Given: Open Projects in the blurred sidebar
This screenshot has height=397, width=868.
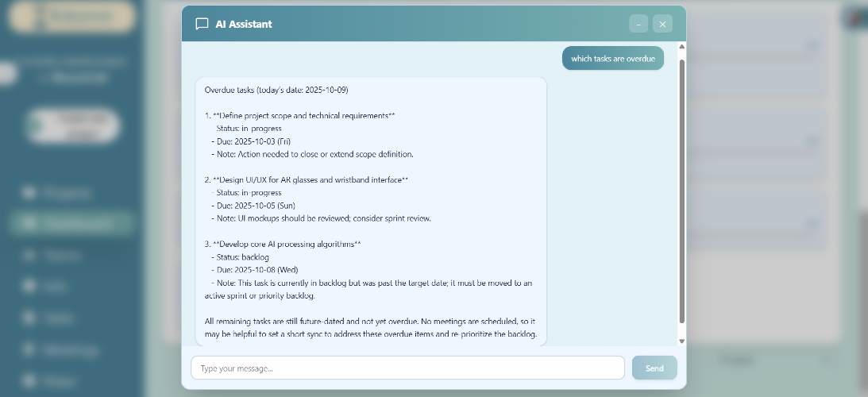Looking at the screenshot, I should [67, 193].
